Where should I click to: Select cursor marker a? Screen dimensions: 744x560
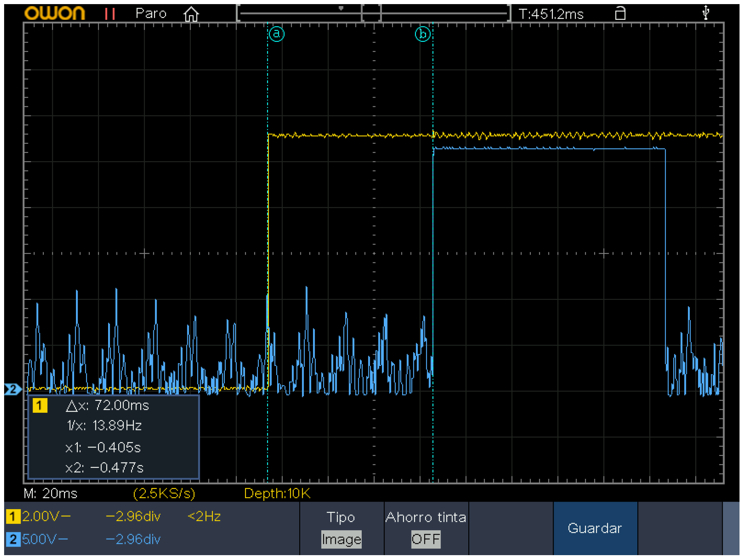[276, 34]
